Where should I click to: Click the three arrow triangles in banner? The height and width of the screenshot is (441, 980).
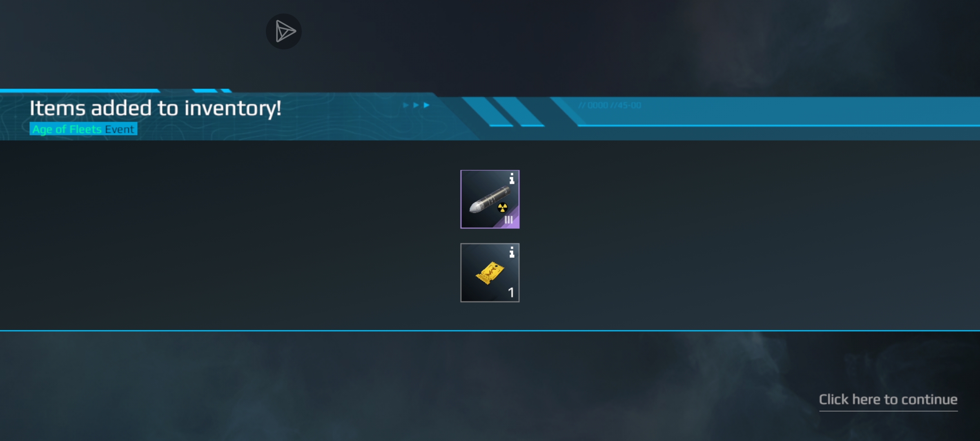click(x=416, y=105)
